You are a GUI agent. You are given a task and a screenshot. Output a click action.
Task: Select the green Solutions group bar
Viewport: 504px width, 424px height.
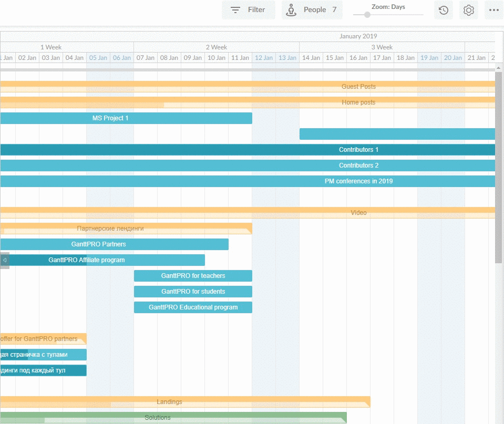pos(173,418)
